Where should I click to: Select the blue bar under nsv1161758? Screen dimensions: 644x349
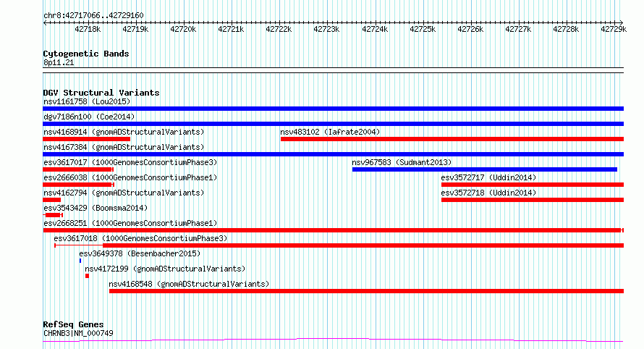click(333, 109)
